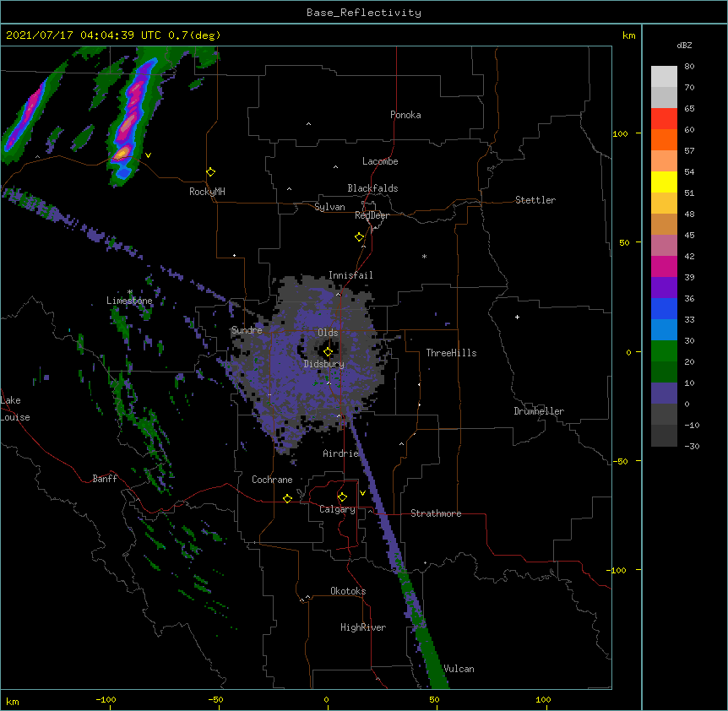Click the Vulcan label
Screen dimensions: 728x711
(459, 669)
